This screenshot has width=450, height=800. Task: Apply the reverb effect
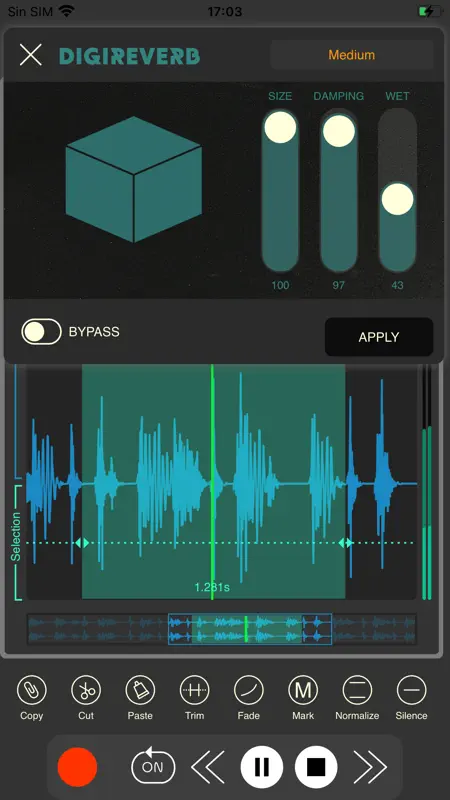coord(379,337)
